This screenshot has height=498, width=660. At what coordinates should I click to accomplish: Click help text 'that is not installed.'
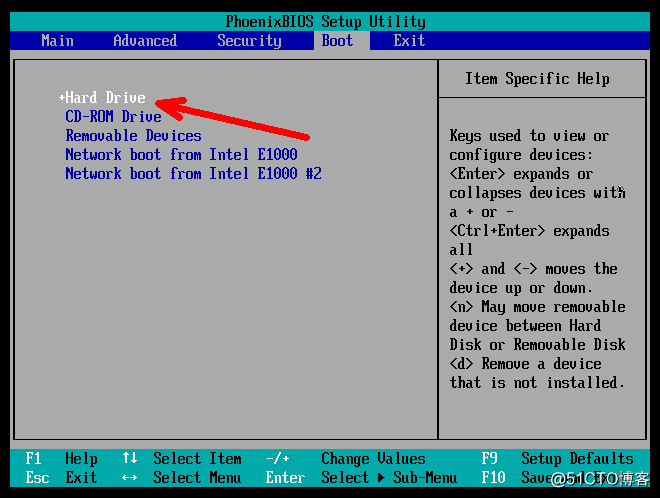coord(537,383)
